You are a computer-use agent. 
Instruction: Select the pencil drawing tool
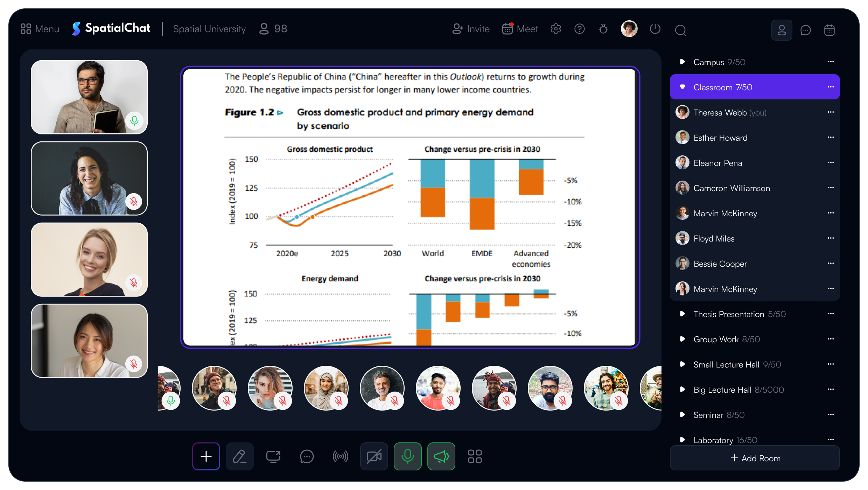pyautogui.click(x=240, y=456)
